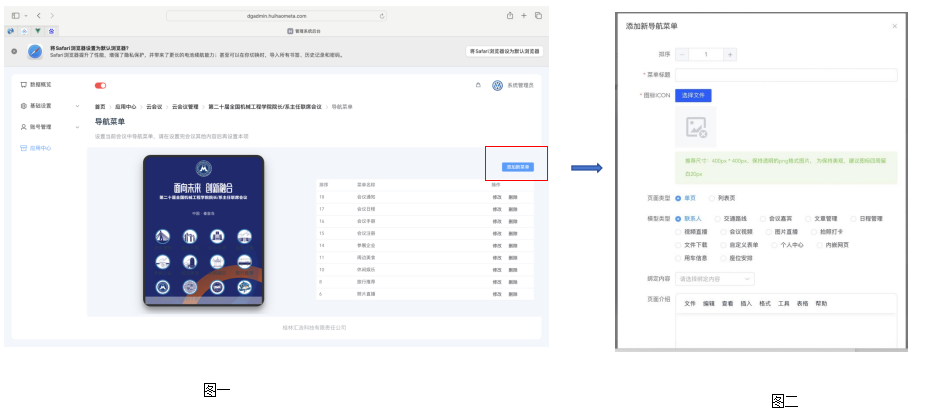Select 单页 page type radio
Viewport: 925px width, 413px height.
pyautogui.click(x=678, y=199)
